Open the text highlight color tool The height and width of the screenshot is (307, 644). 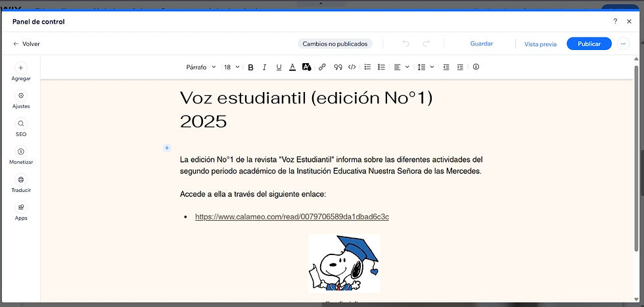307,68
